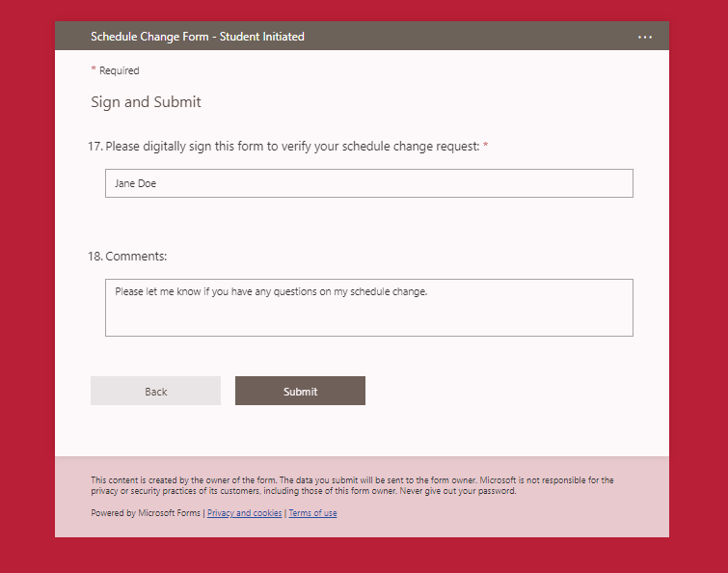
Task: Submit the schedule change form
Action: pyautogui.click(x=301, y=391)
